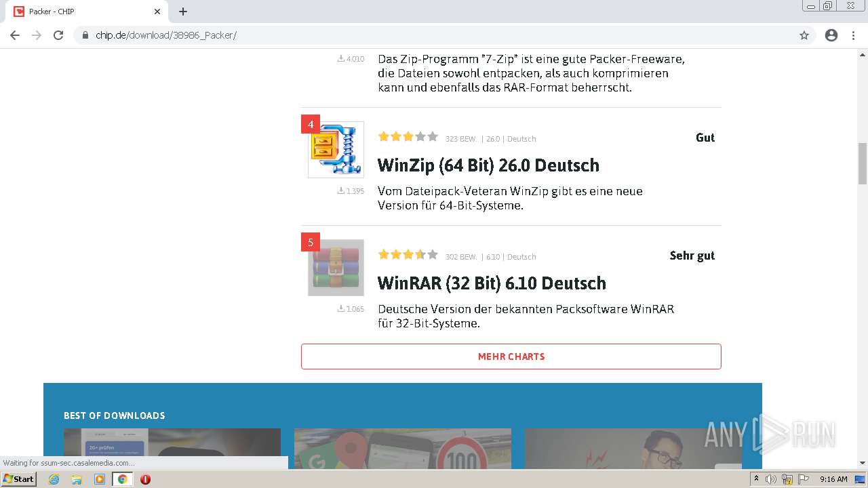Click '302 BEW.' review count

pyautogui.click(x=461, y=257)
